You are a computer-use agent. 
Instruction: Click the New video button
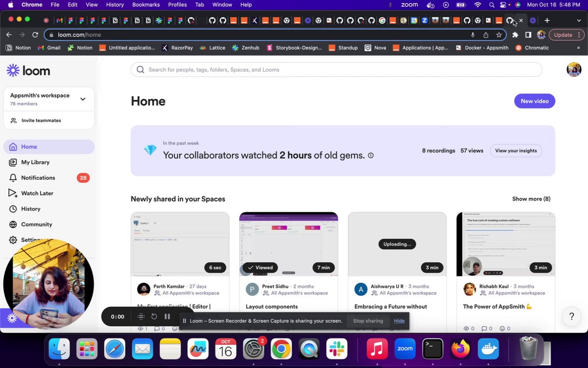click(x=535, y=101)
